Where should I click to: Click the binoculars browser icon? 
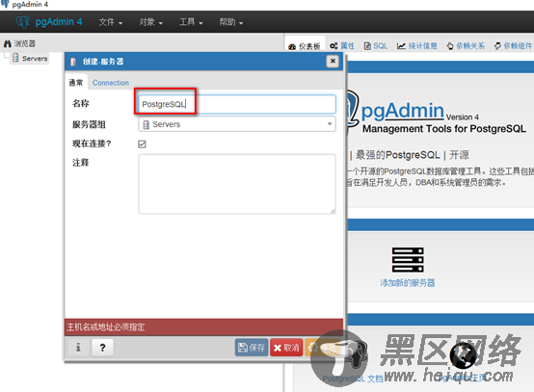[8, 43]
